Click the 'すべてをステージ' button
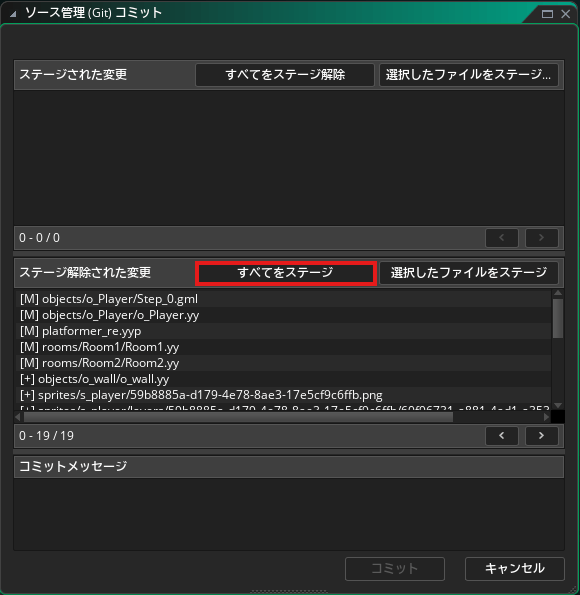Image resolution: width=580 pixels, height=595 pixels. coord(285,273)
